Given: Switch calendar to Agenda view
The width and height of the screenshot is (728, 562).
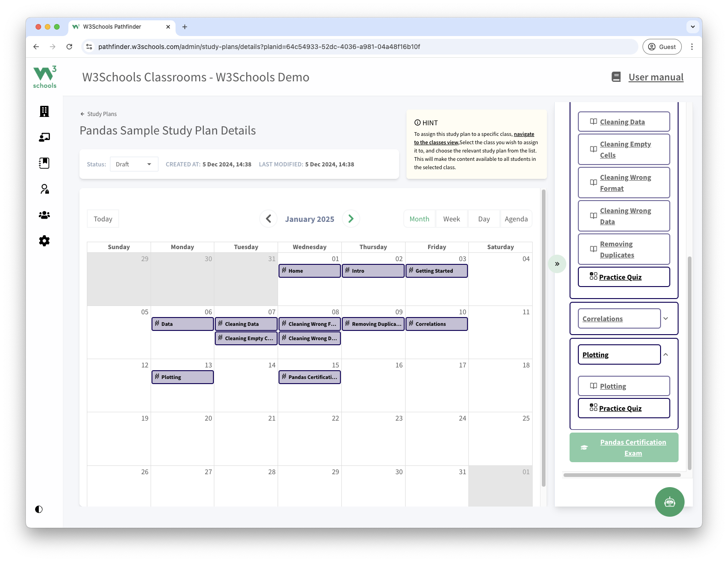Looking at the screenshot, I should (x=516, y=219).
